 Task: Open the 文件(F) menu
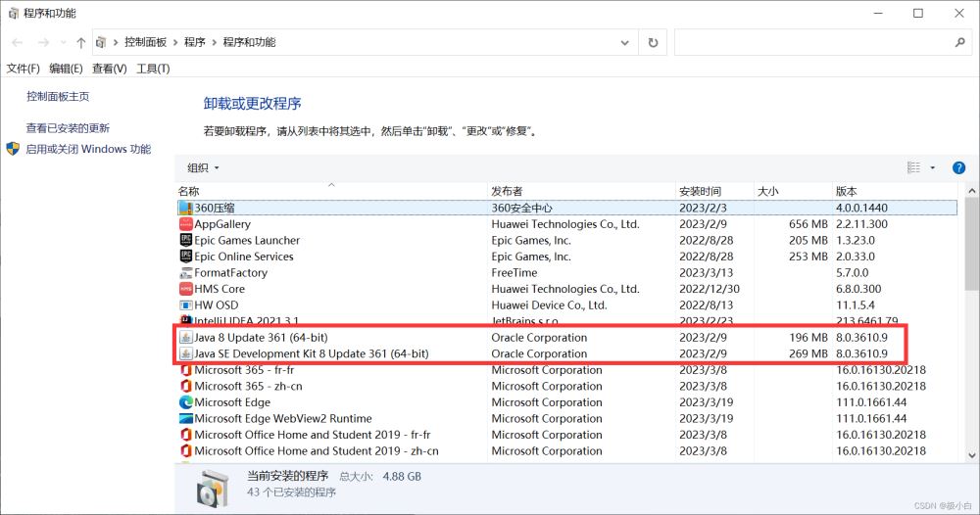pos(24,69)
